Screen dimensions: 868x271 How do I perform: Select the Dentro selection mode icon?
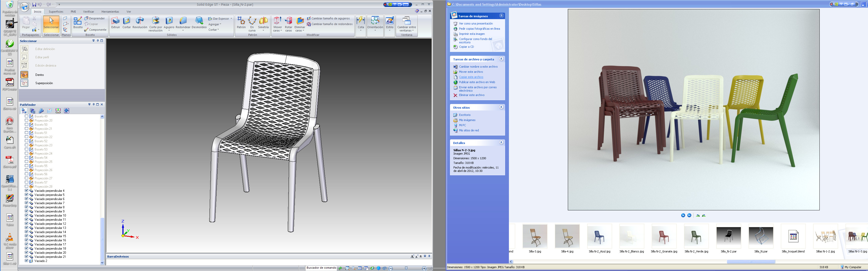click(24, 75)
